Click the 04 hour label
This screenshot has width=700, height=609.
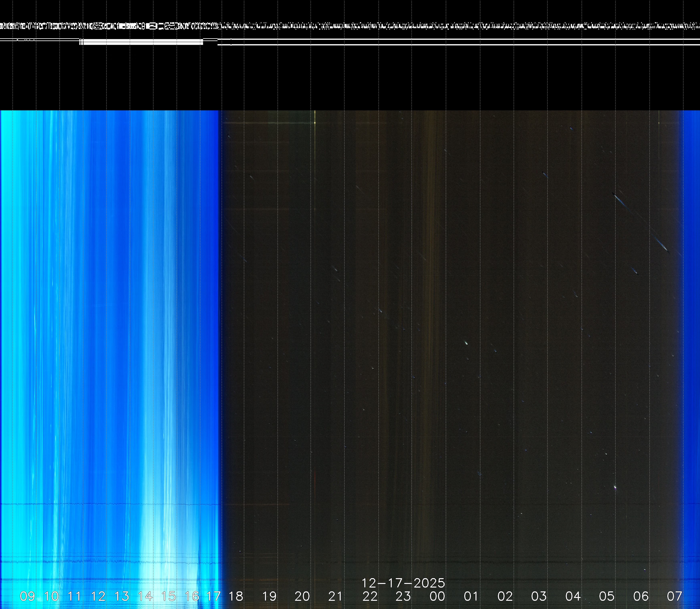(573, 596)
